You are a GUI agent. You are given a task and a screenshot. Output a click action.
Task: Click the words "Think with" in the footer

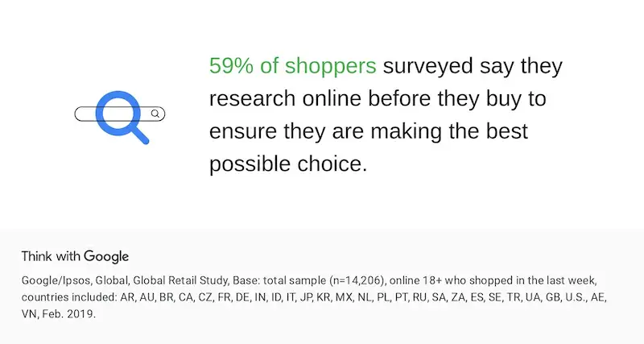point(51,256)
